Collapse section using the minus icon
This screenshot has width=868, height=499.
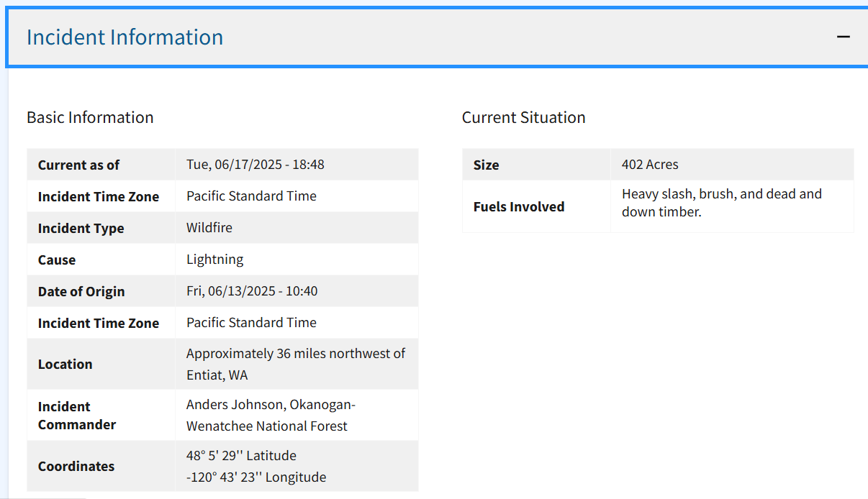point(844,37)
